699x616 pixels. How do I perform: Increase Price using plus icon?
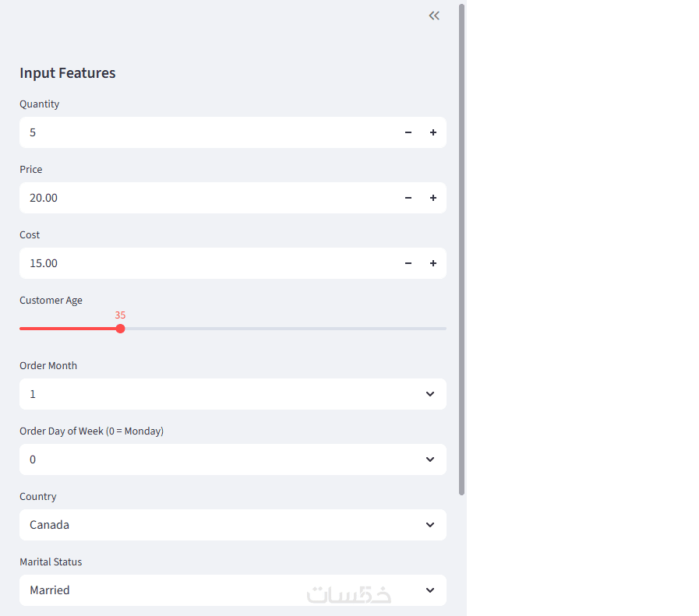click(x=433, y=198)
